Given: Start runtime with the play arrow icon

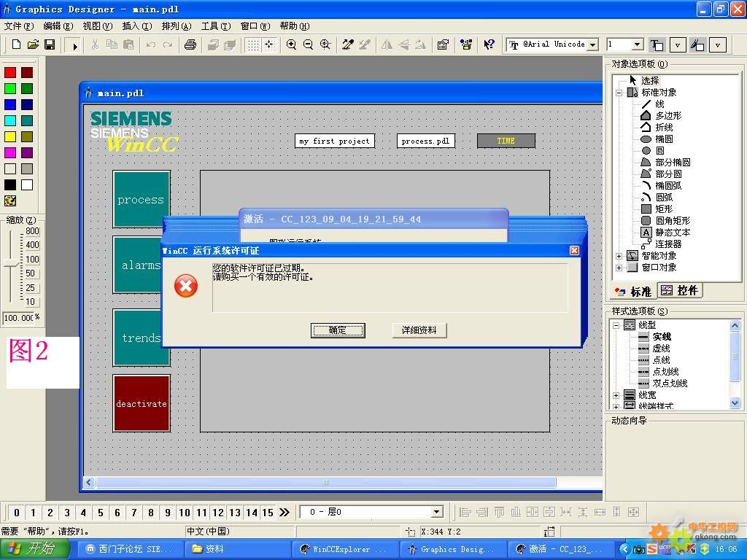Looking at the screenshot, I should (74, 45).
